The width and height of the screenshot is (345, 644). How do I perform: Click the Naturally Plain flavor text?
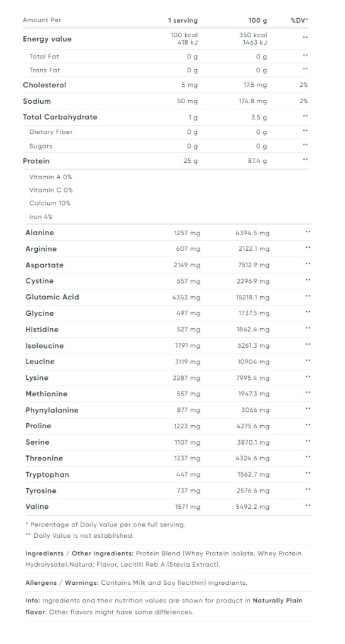pos(164,606)
